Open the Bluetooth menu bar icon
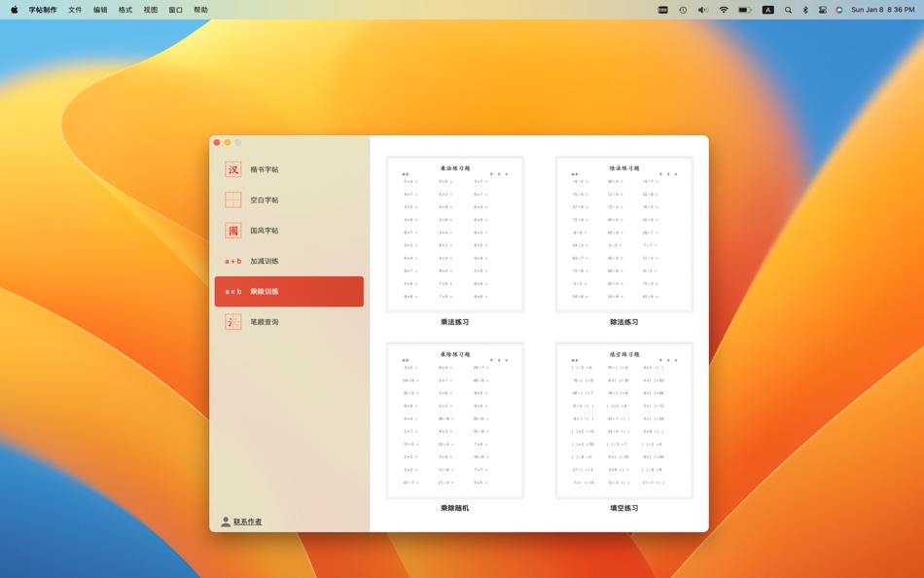Image resolution: width=924 pixels, height=578 pixels. [805, 10]
